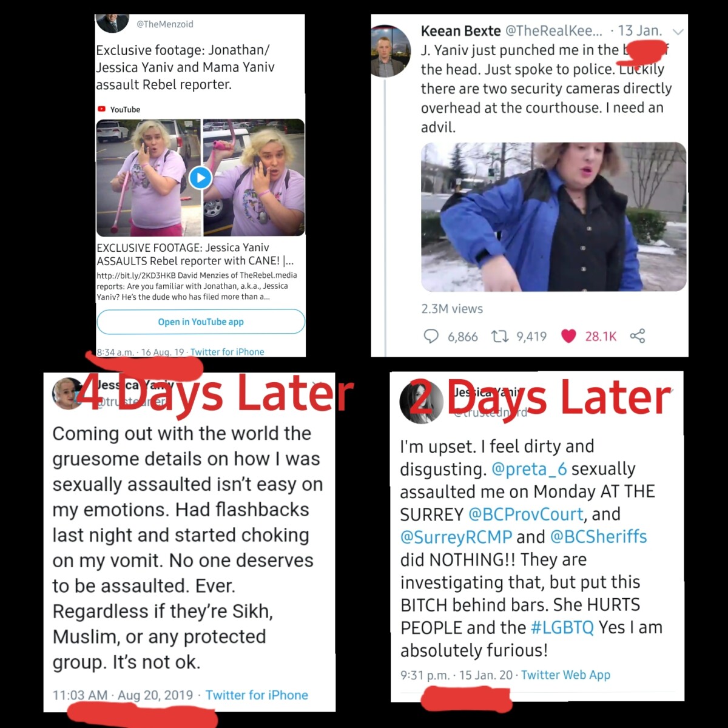The height and width of the screenshot is (728, 728).
Task: Expand the tweet options chevron near 13 Jan.
Action: 678,32
